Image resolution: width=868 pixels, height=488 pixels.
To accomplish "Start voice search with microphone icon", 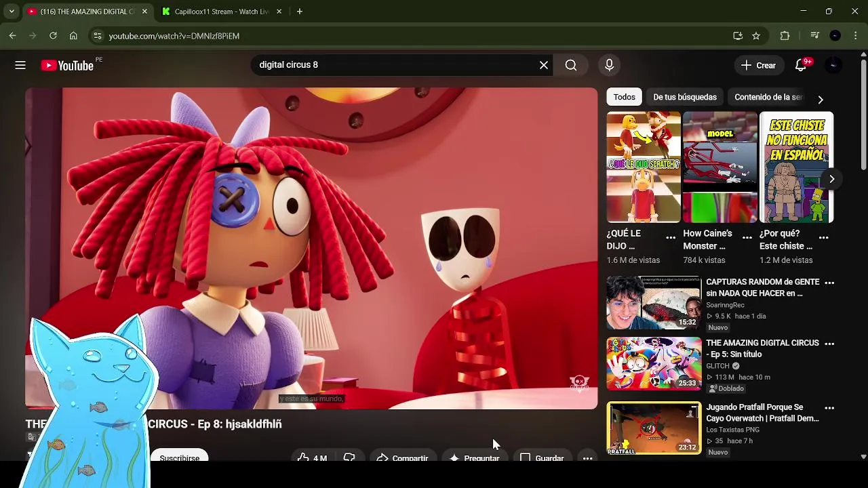I will 609,65.
